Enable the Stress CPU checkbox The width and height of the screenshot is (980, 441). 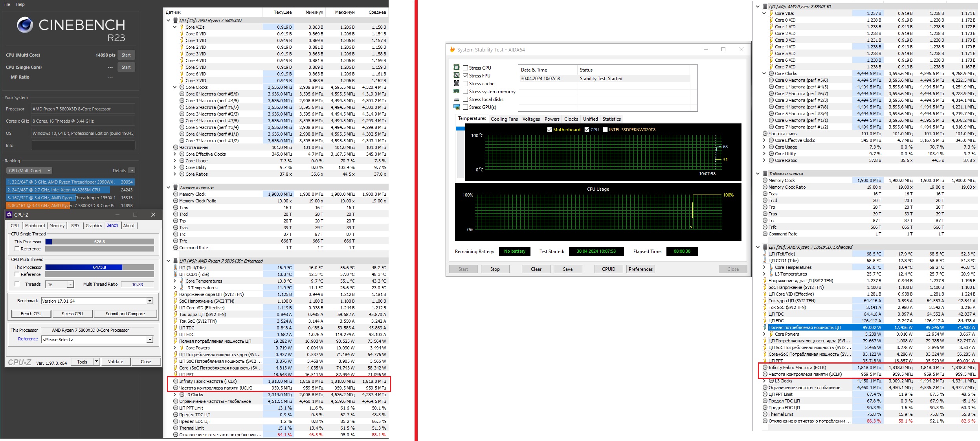pos(465,68)
